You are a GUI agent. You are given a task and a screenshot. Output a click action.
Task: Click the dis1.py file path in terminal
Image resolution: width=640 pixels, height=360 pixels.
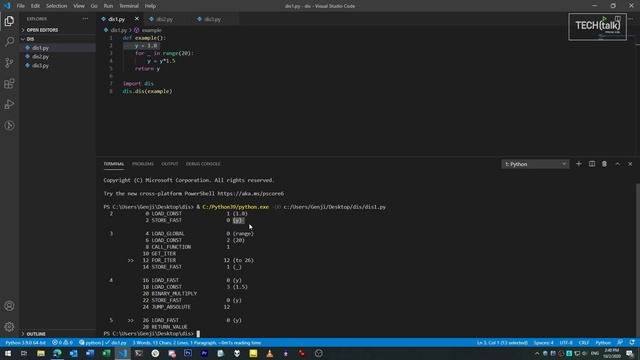coord(335,207)
